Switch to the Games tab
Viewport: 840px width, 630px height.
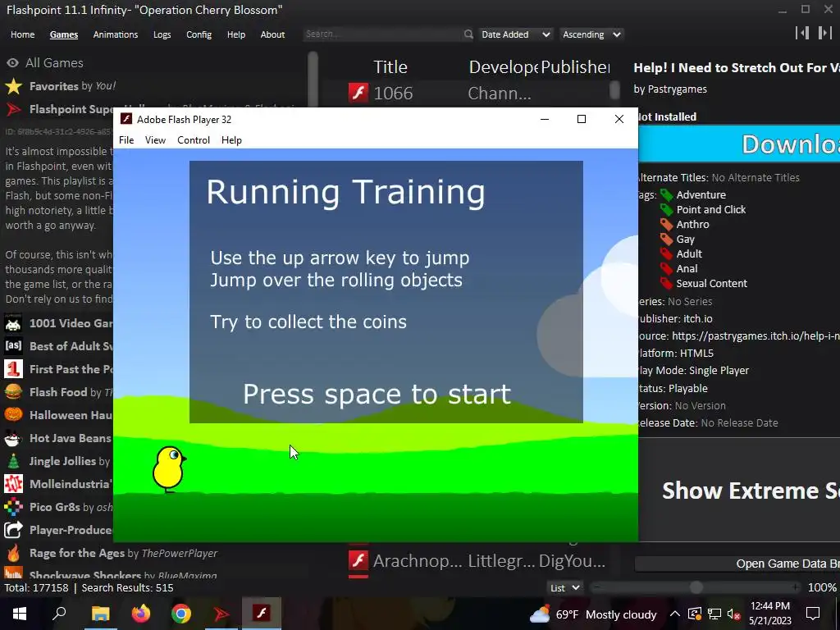(x=64, y=34)
